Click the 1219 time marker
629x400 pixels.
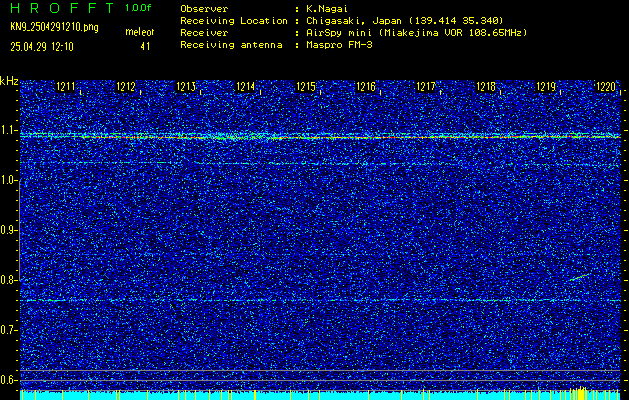click(x=546, y=86)
